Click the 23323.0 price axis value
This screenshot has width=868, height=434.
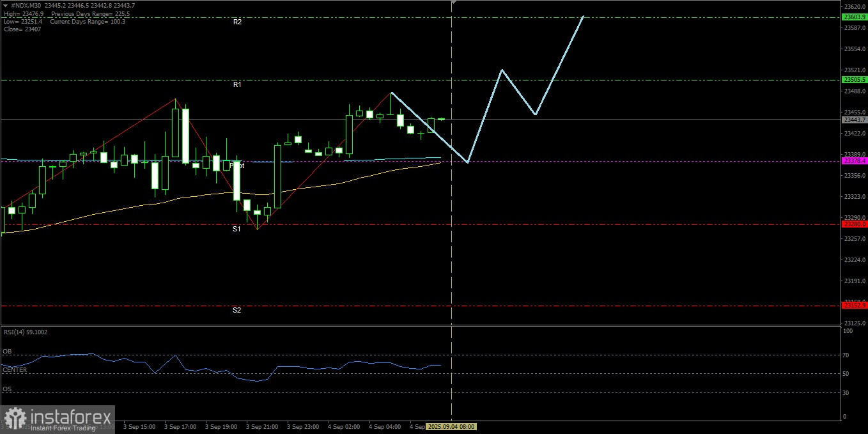[855, 197]
